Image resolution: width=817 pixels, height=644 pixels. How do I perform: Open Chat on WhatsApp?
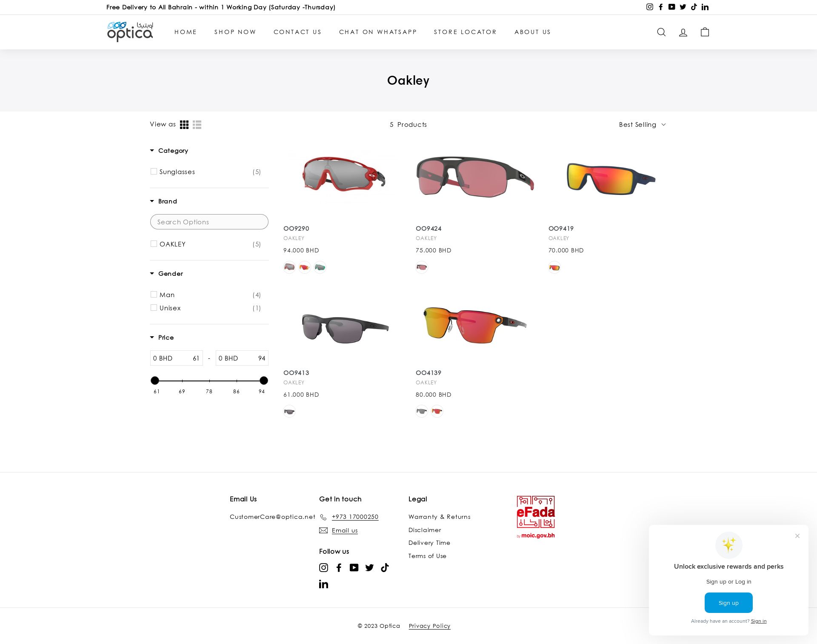click(x=378, y=32)
